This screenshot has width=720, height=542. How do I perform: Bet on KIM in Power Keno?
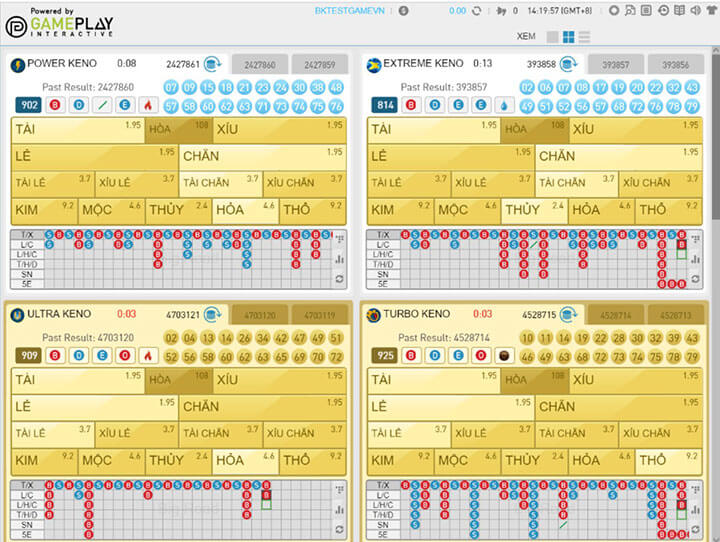click(x=45, y=211)
